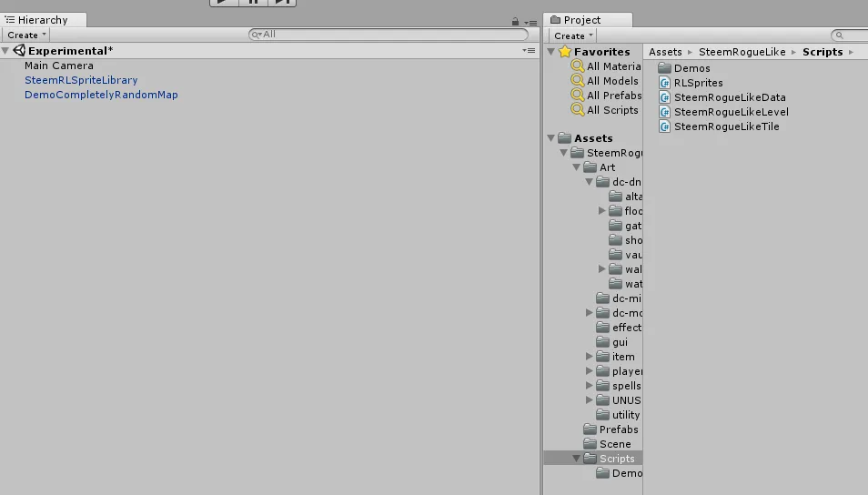Select the Prefabs folder icon in tree

(590, 429)
